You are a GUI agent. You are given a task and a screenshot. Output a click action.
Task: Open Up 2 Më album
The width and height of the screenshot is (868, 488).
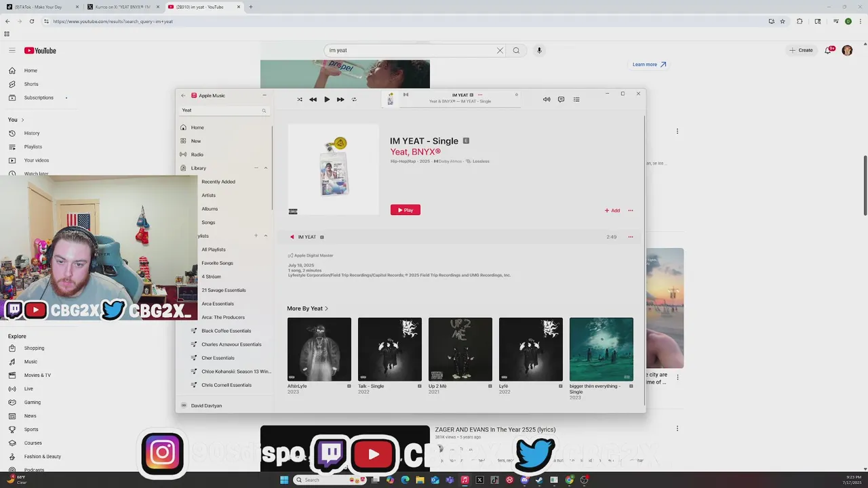click(460, 350)
